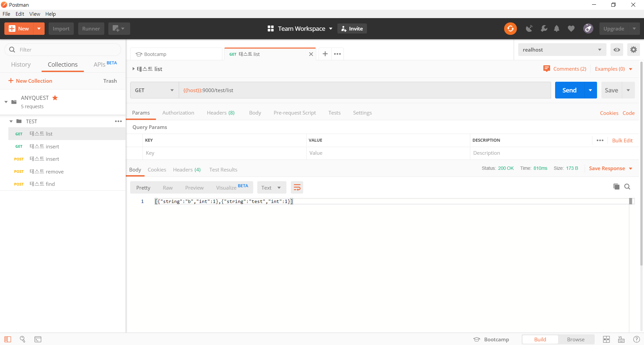Click the Comments (2) icon
644x345 pixels.
click(x=546, y=69)
